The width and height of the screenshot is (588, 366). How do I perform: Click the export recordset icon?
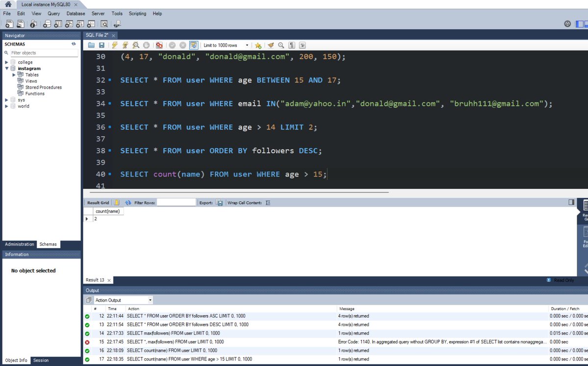click(219, 203)
